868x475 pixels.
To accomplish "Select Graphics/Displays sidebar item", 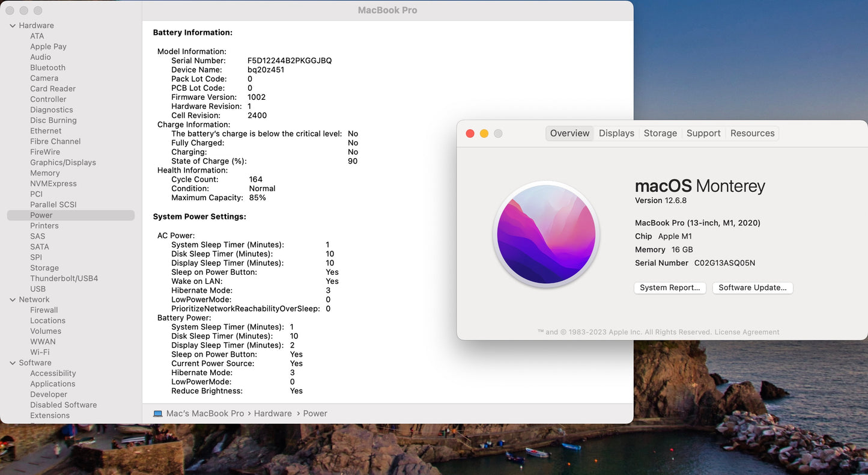I will tap(63, 163).
